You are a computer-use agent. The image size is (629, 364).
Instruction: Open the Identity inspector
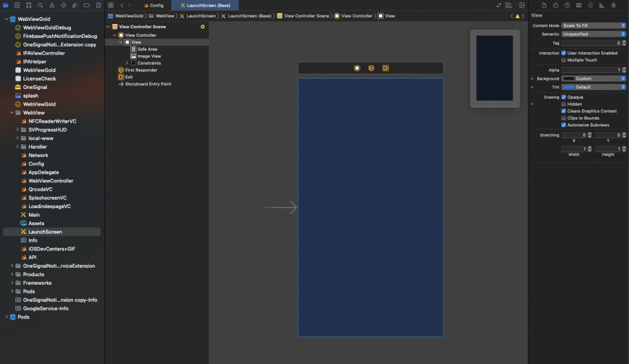click(x=578, y=6)
